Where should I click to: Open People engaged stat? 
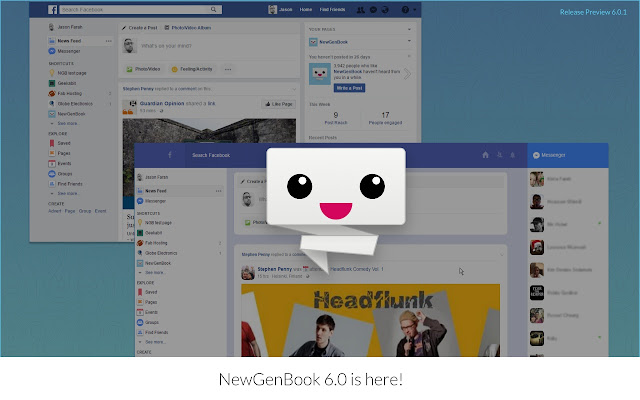(385, 118)
